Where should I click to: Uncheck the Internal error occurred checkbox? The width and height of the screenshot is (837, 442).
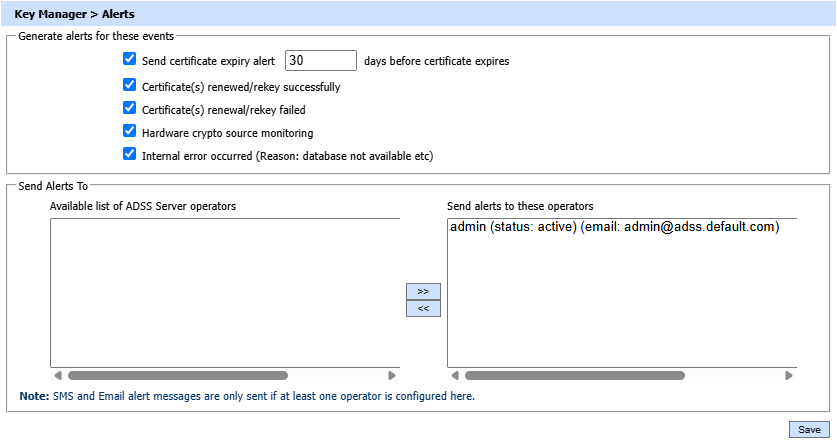(x=129, y=154)
